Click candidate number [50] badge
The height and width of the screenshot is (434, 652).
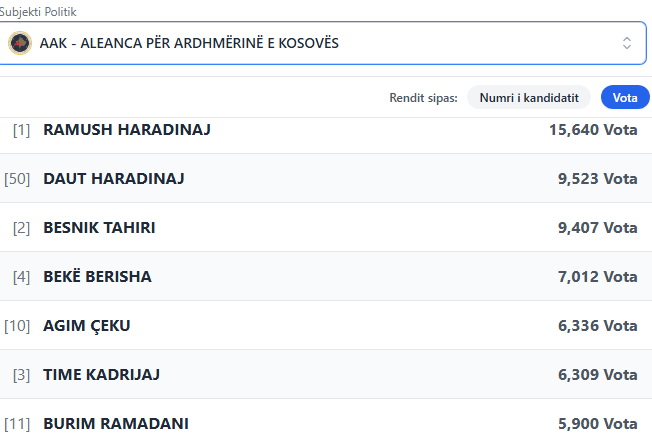pos(17,179)
